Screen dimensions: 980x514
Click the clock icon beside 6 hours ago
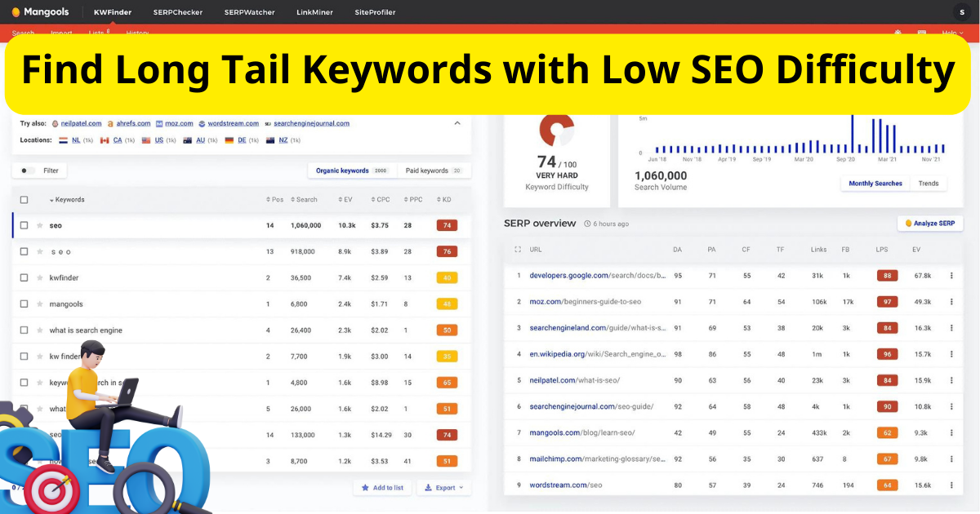click(586, 224)
